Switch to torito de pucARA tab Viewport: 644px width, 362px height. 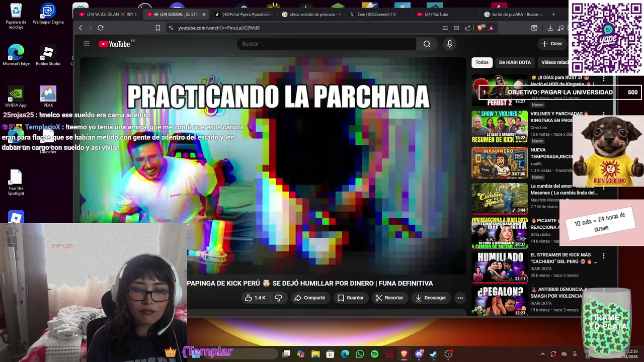(513, 14)
